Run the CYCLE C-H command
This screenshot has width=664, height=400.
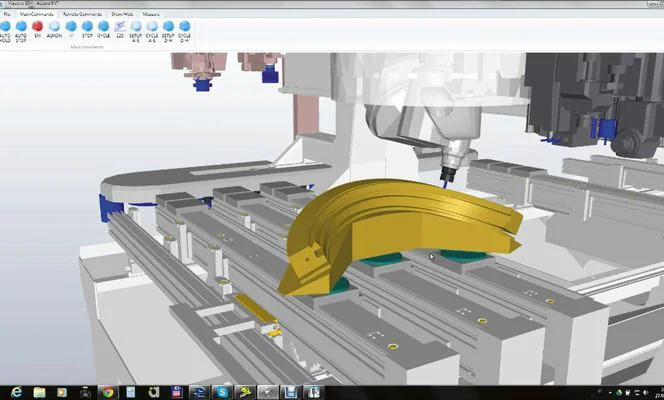click(184, 27)
